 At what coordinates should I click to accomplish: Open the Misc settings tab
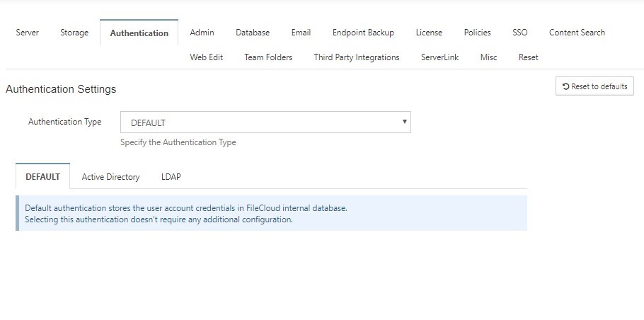(x=488, y=57)
